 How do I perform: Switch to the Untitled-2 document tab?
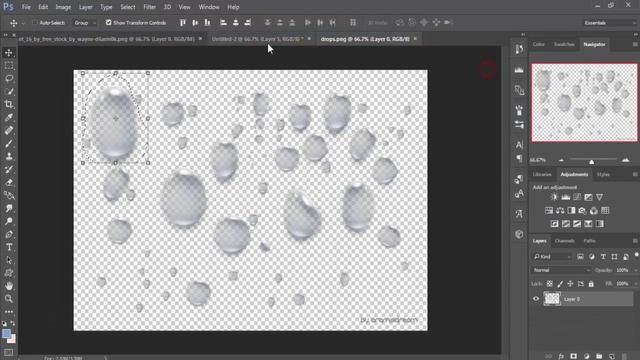click(257, 39)
